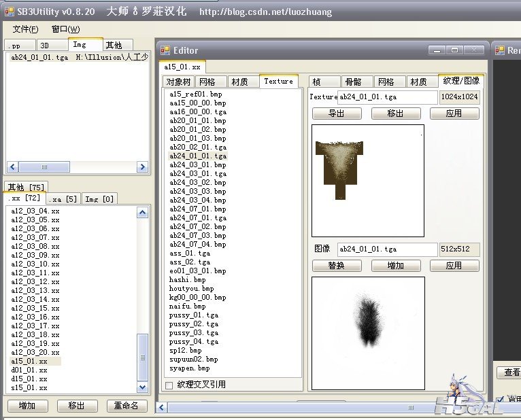Open the 文件(F) menu
The height and width of the screenshot is (420, 521).
[25, 29]
